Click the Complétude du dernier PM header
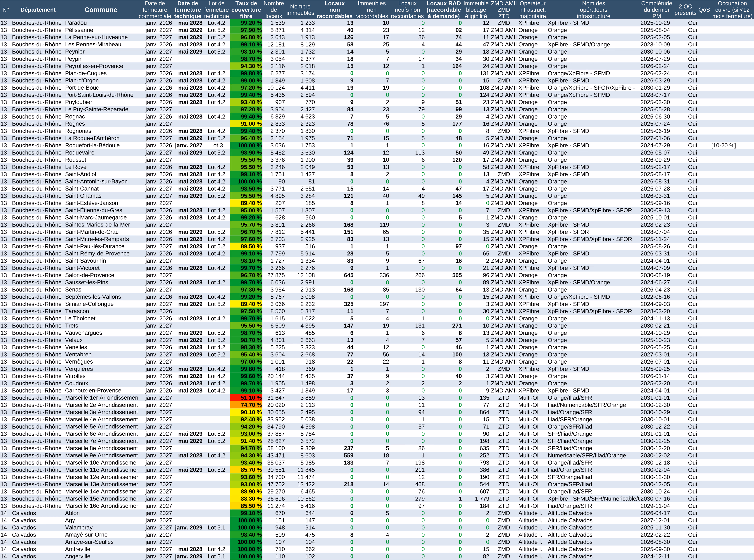Viewport: 754px width, 560px height. 656,10
